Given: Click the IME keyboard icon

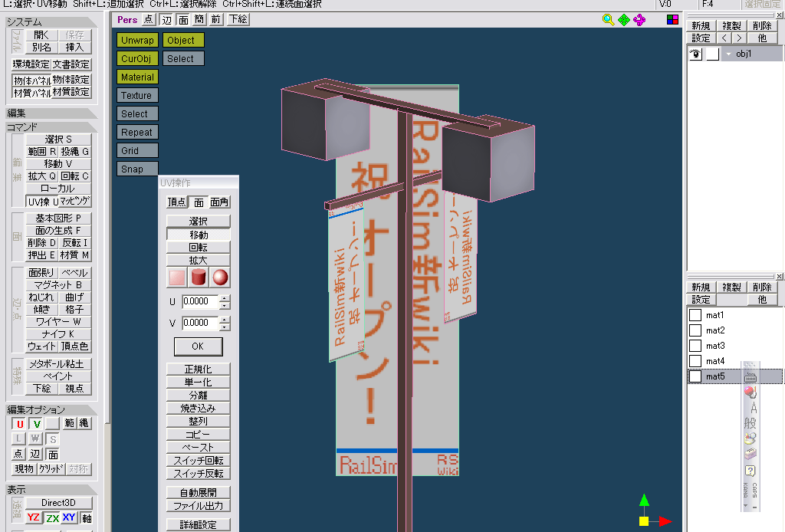Looking at the screenshot, I should [750, 377].
